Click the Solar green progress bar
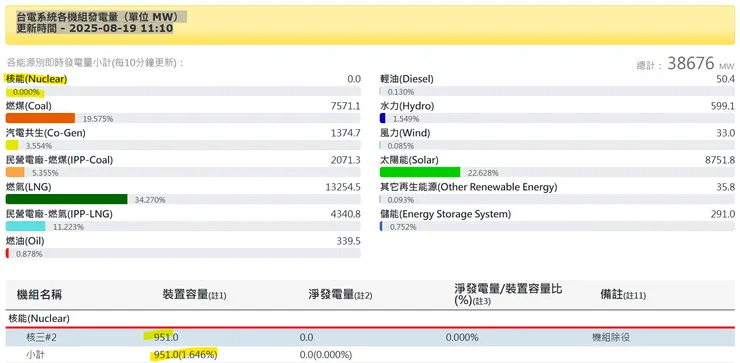 tap(420, 172)
